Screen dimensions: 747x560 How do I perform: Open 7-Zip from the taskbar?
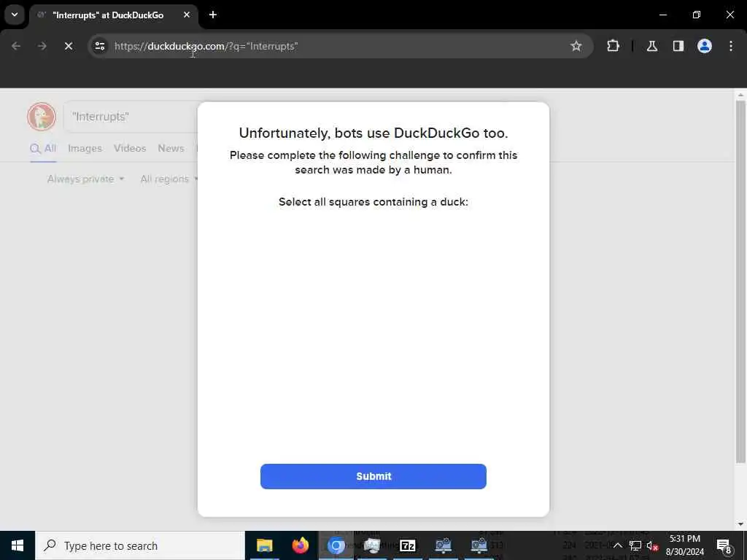click(407, 545)
